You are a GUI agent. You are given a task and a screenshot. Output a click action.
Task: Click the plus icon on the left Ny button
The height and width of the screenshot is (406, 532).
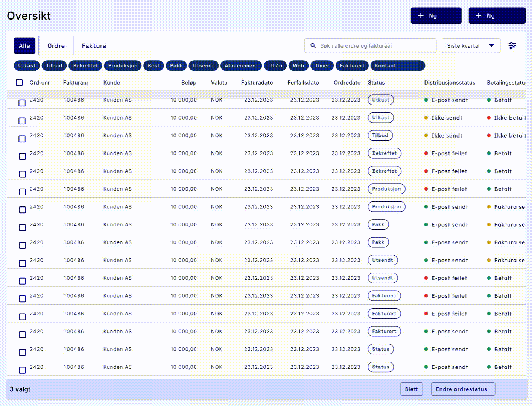[x=421, y=15]
